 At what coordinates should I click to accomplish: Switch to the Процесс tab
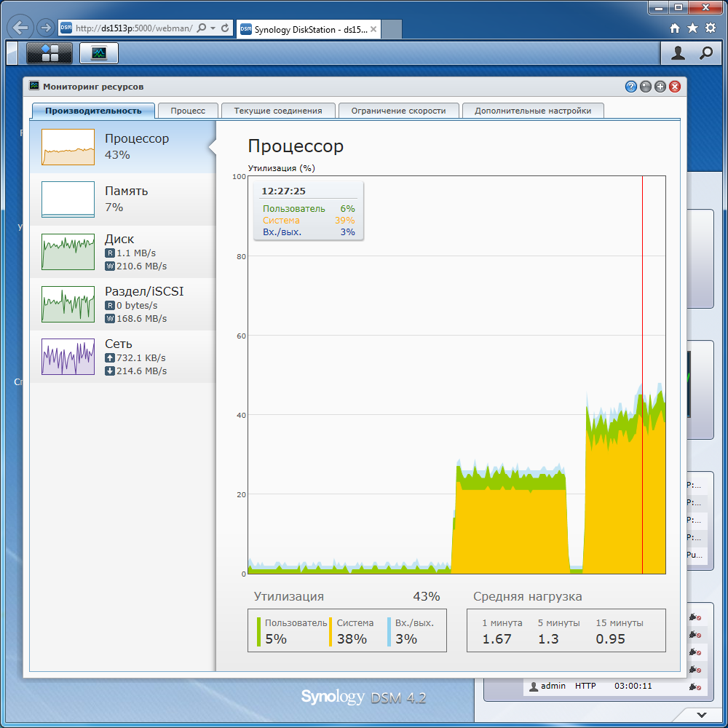pyautogui.click(x=188, y=111)
